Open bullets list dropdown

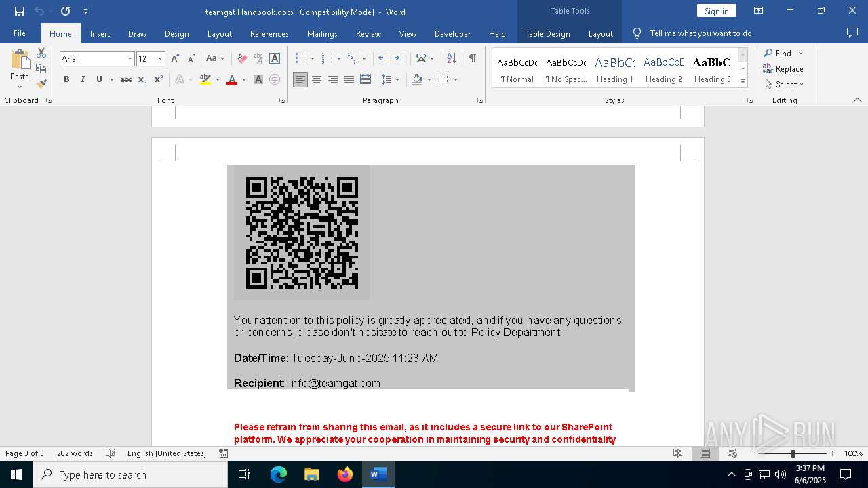point(313,59)
